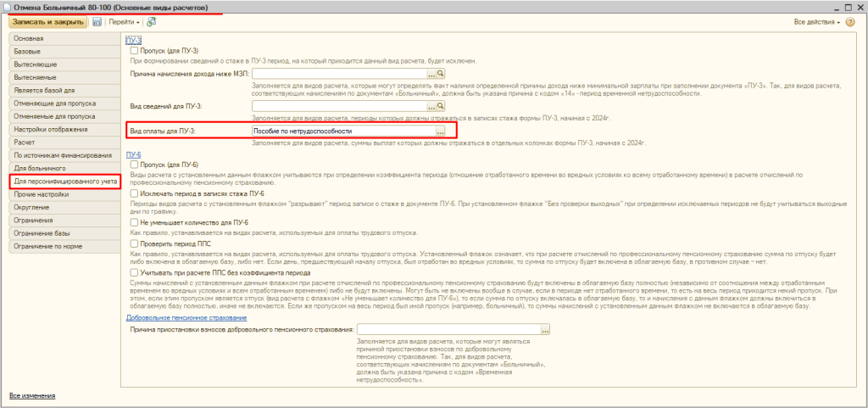Viewport: 868px width, 408px height.
Task: Click into the Вид оплаты для ПУ-3 field
Action: [x=339, y=131]
